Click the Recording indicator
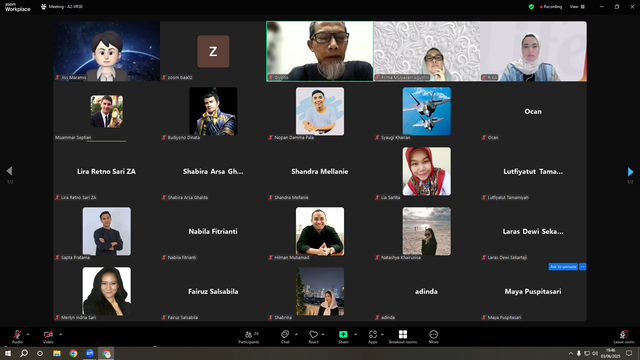Screen dimensions: 640x360 point(551,7)
